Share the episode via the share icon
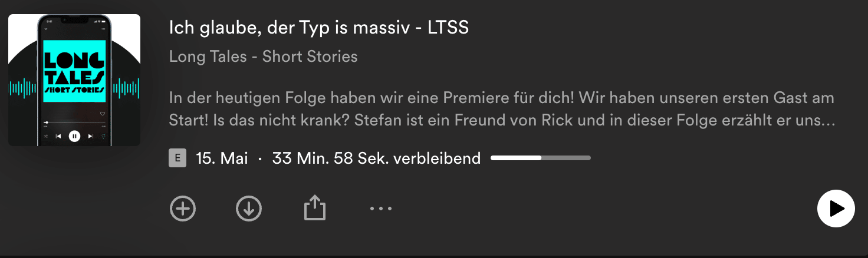Viewport: 868px width, 258px height. (x=315, y=208)
